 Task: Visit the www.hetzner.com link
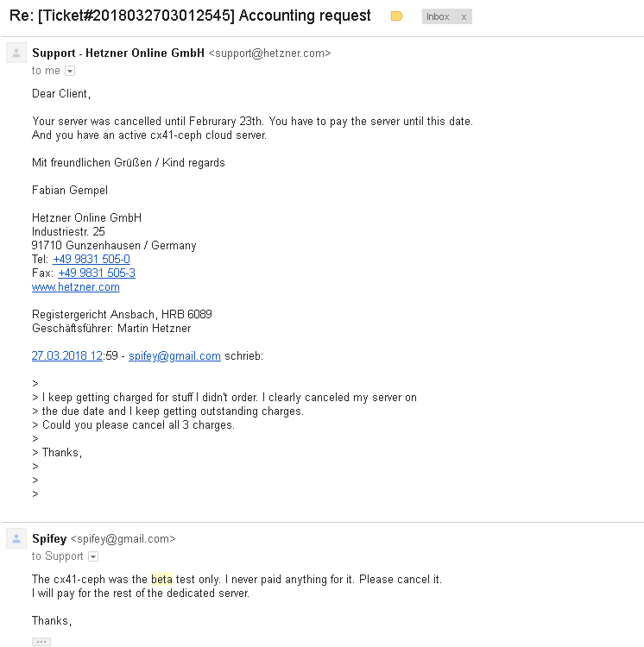click(76, 286)
